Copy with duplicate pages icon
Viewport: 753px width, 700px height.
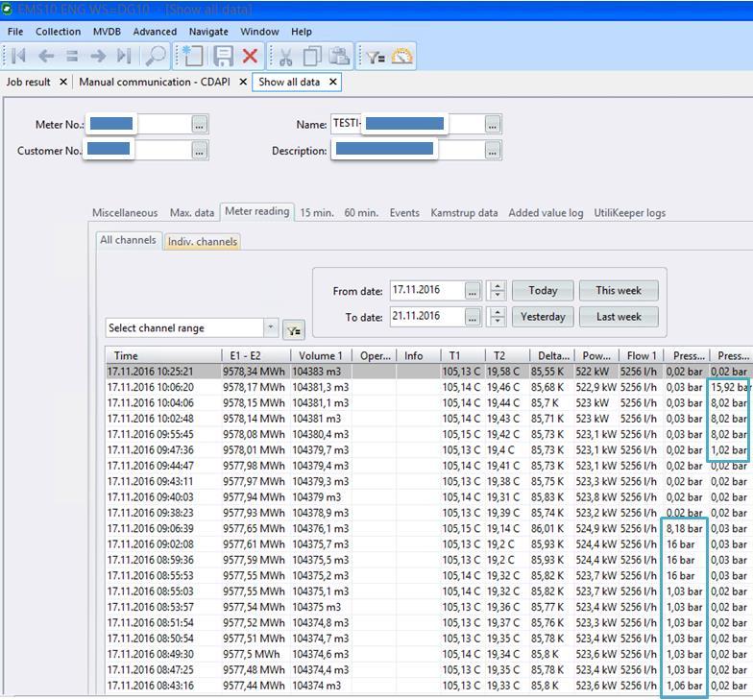pos(312,56)
